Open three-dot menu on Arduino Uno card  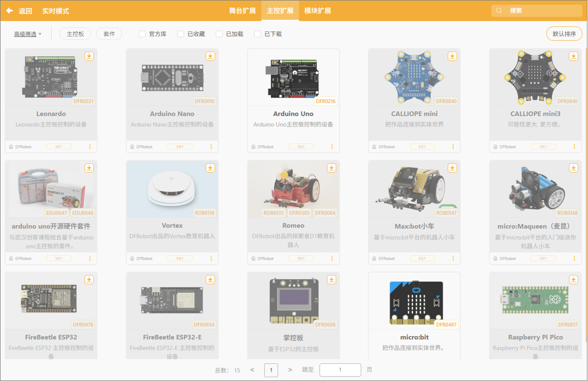point(332,147)
